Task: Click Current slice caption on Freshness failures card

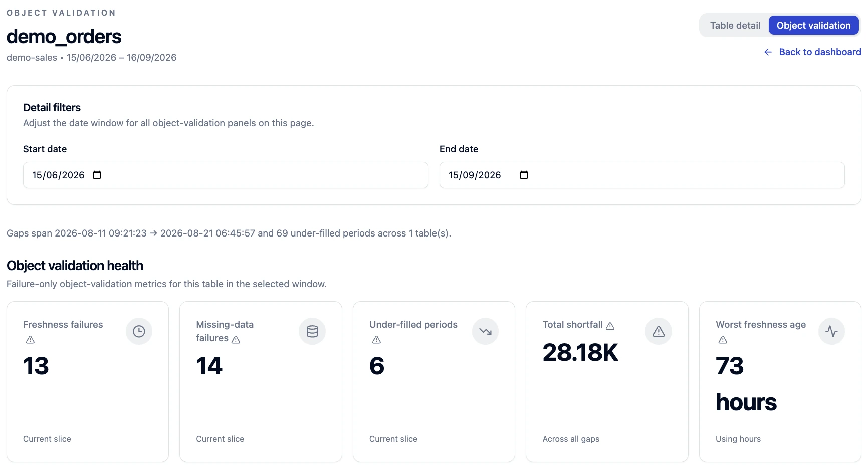Action: point(47,439)
